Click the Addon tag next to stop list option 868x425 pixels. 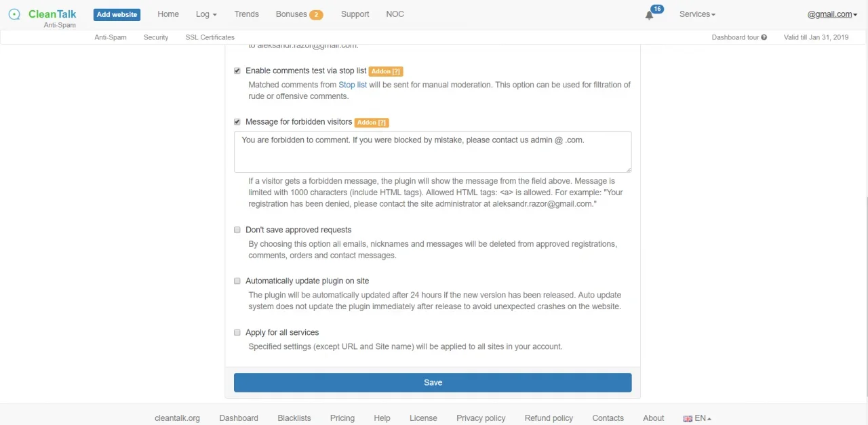[x=385, y=70]
